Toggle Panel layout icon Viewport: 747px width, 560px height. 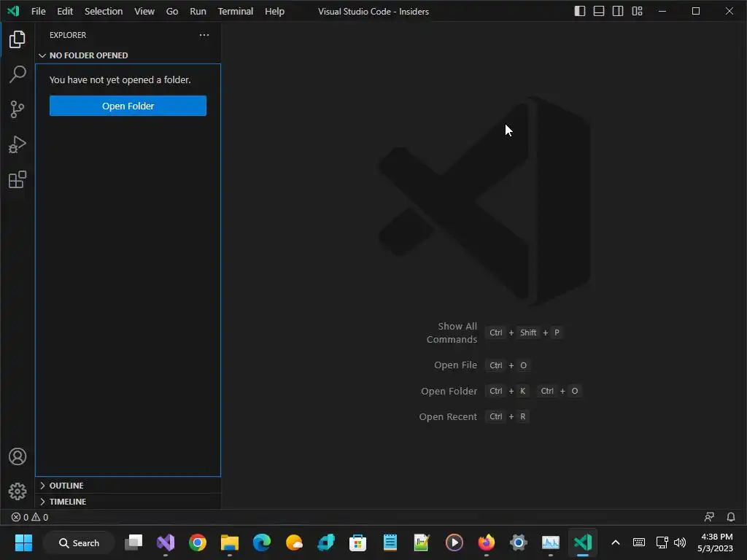(599, 11)
